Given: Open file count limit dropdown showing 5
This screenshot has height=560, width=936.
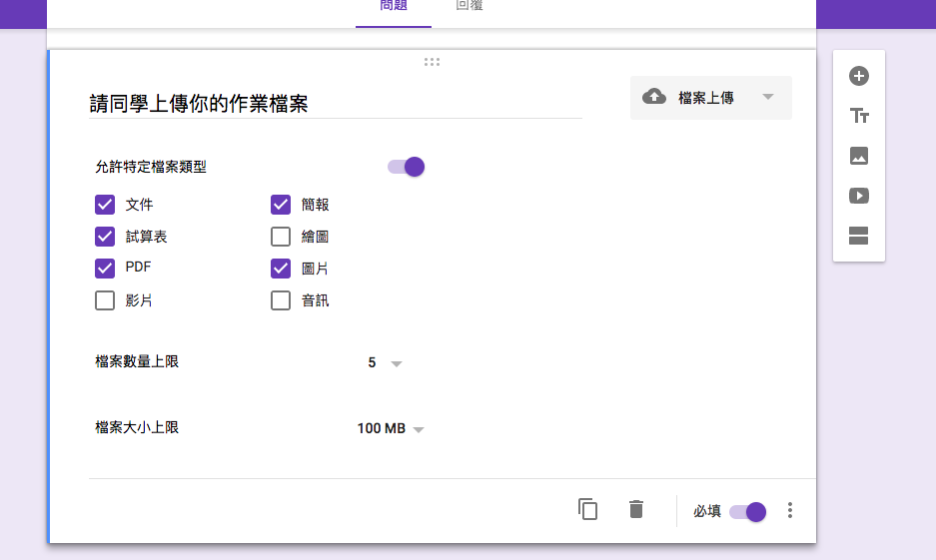Looking at the screenshot, I should pyautogui.click(x=385, y=362).
